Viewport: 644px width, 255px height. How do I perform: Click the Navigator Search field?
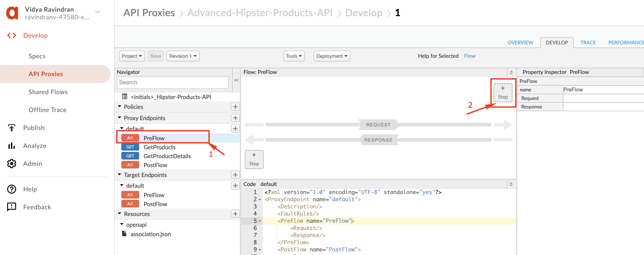click(x=173, y=82)
